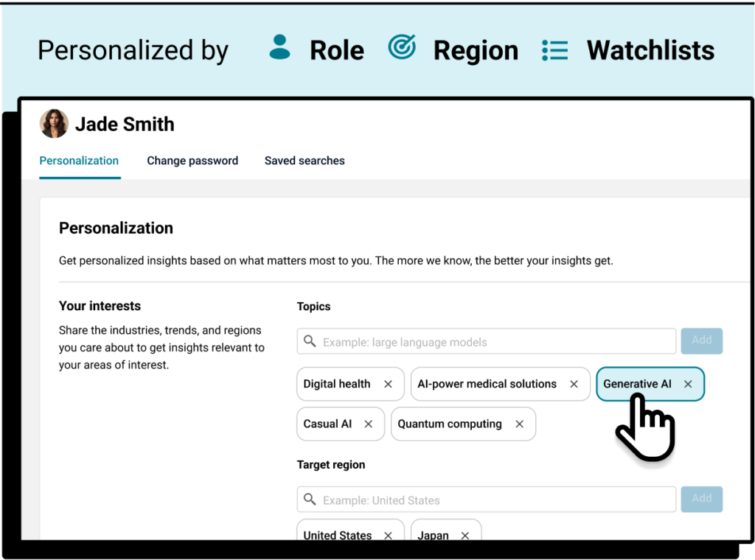The width and height of the screenshot is (755, 560).
Task: Remove the AI-power medical solutions tag
Action: click(x=574, y=384)
